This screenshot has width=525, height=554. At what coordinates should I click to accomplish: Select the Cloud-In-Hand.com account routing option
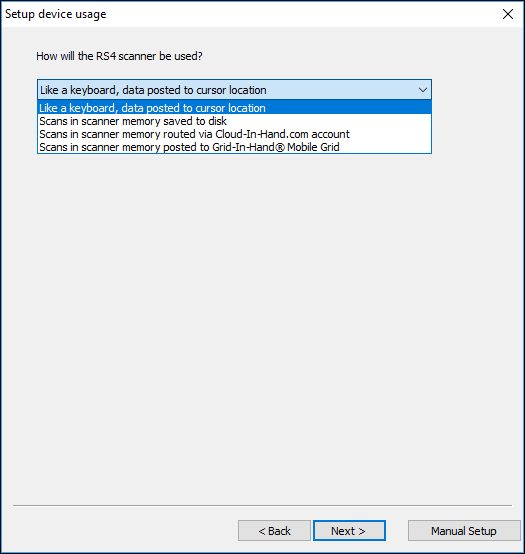234,134
